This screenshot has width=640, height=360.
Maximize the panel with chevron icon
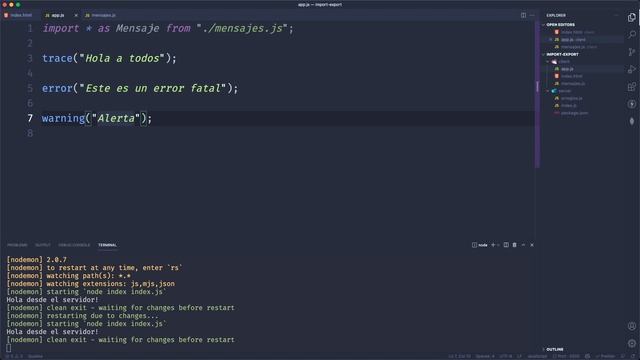coord(523,245)
